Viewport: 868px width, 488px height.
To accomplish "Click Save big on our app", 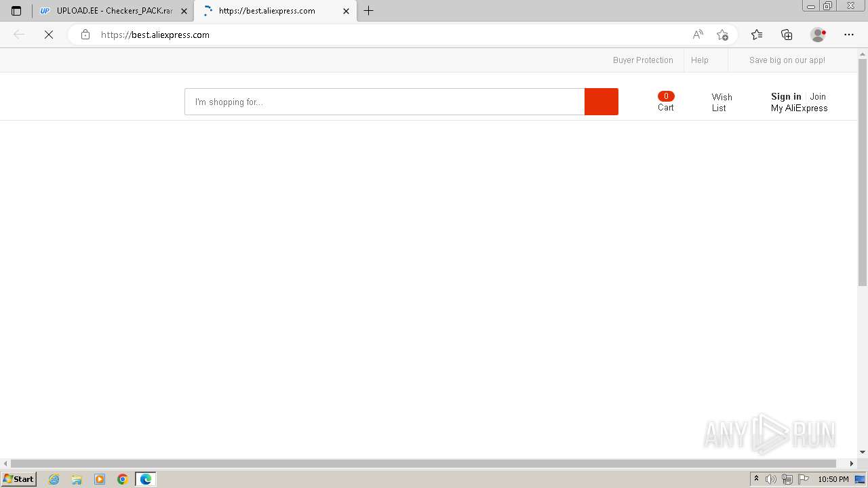I will [787, 60].
